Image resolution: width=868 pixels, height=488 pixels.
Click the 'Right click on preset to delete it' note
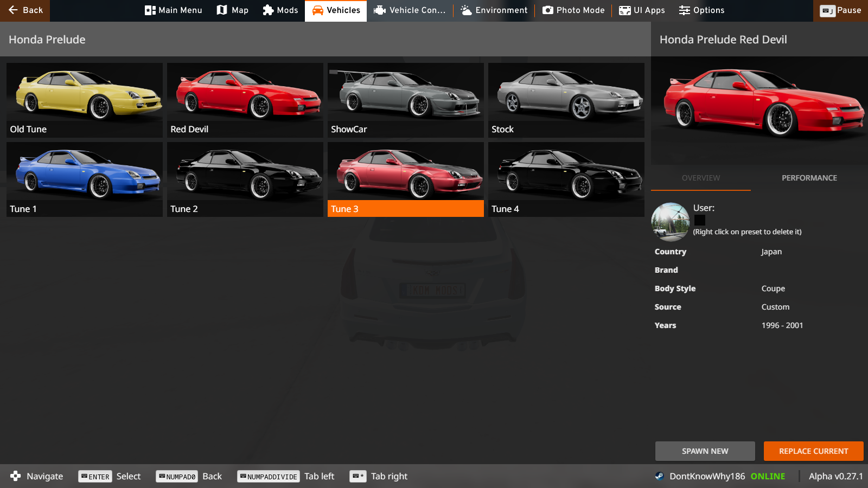747,232
